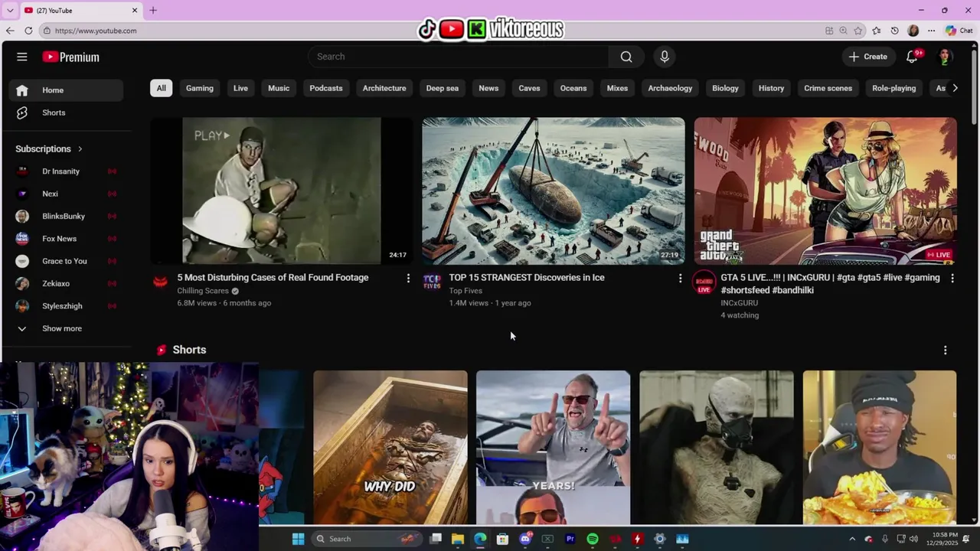Play the 'YEARS!' man pointing short
The image size is (980, 551).
(x=554, y=448)
